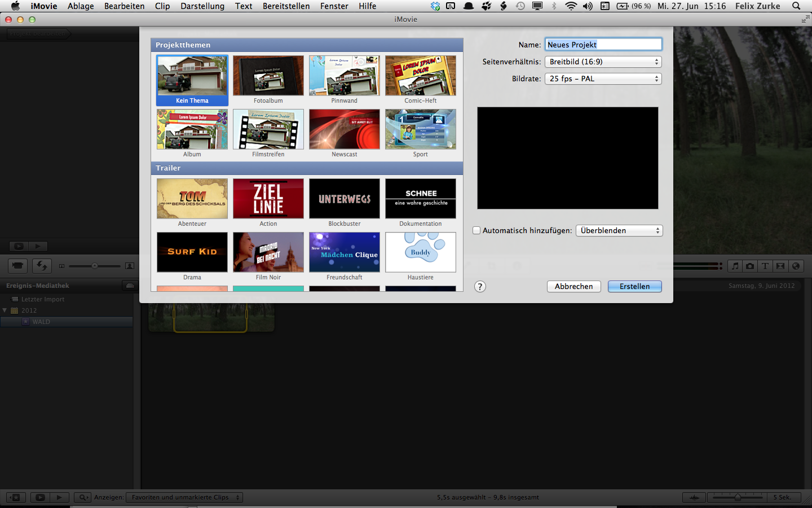Viewport: 812px width, 508px height.
Task: Click the help question mark button
Action: [x=480, y=286]
